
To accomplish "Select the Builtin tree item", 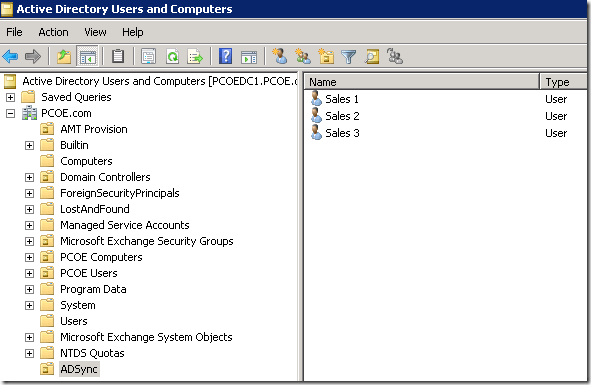I will click(74, 145).
